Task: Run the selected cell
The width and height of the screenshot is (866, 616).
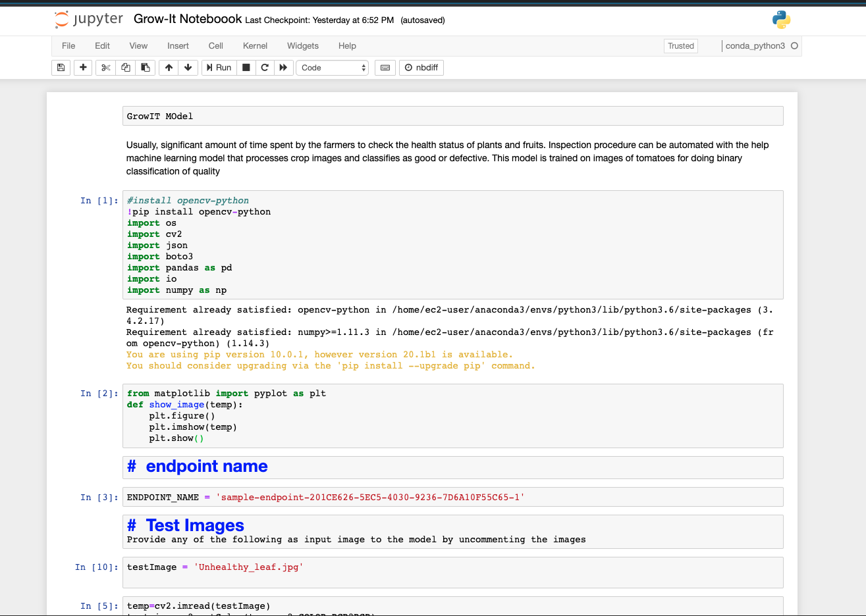Action: 219,68
